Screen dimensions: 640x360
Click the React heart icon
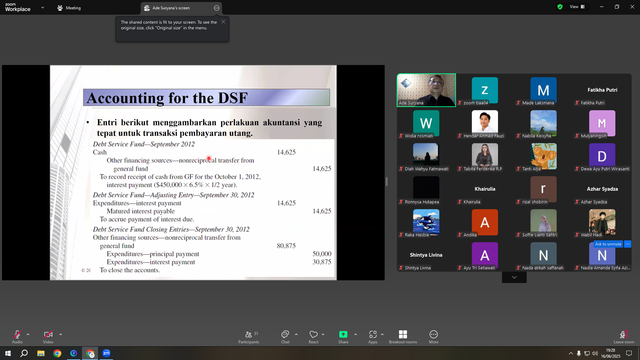click(313, 334)
